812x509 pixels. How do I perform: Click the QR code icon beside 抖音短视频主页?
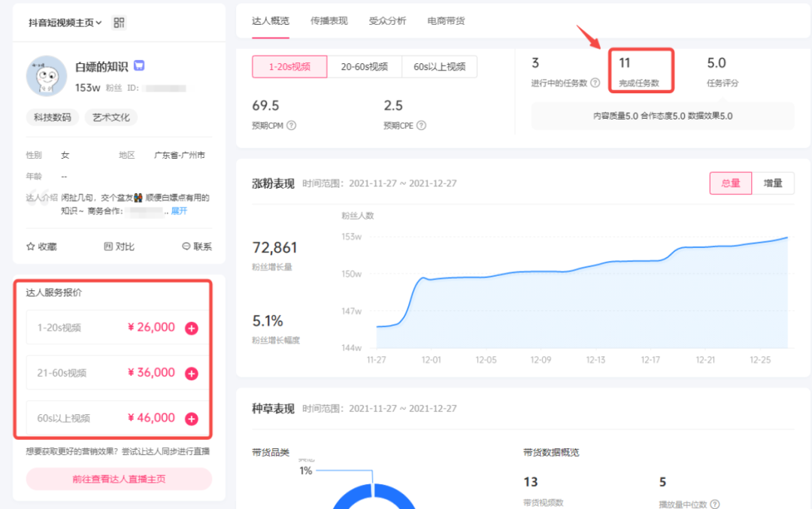click(119, 23)
